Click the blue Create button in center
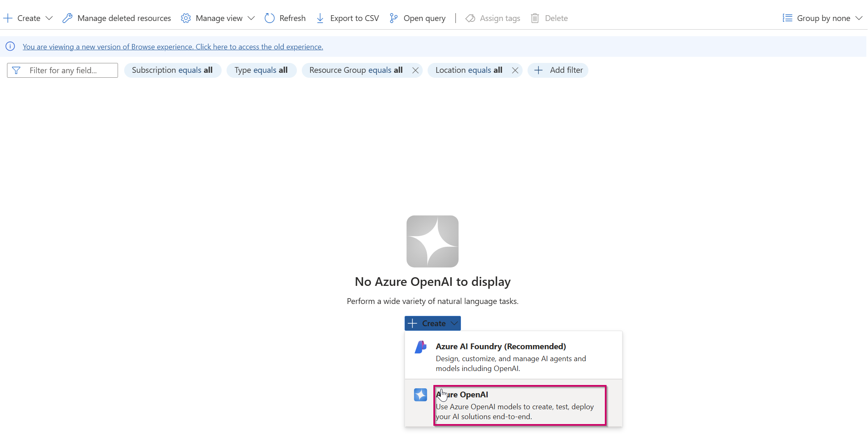The image size is (868, 436). point(433,323)
